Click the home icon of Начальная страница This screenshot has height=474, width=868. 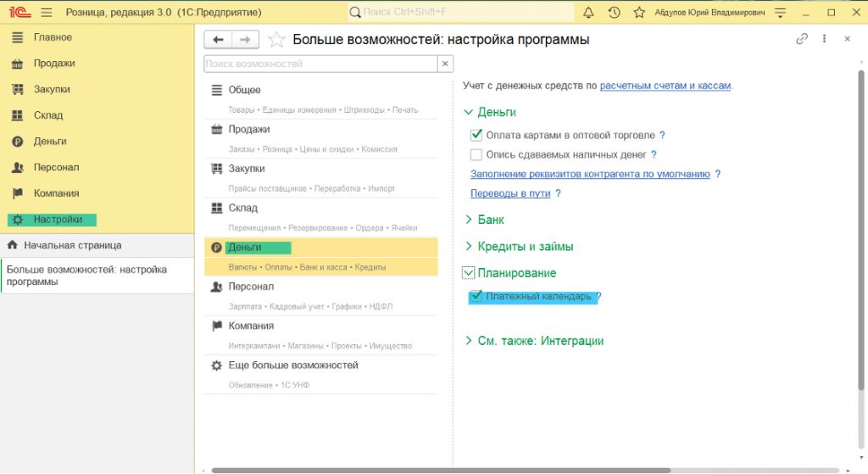[12, 245]
